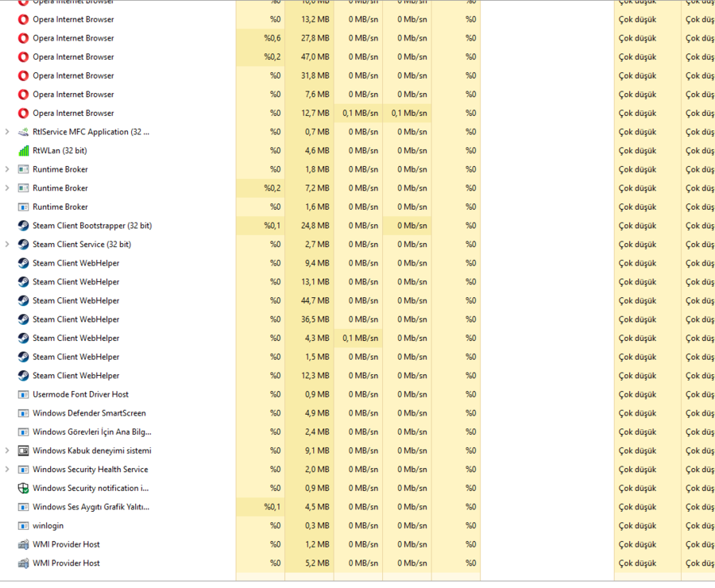Click the Windows Kabuk deneyimi sistemi icon
Screen dimensions: 715x588
(x=23, y=451)
